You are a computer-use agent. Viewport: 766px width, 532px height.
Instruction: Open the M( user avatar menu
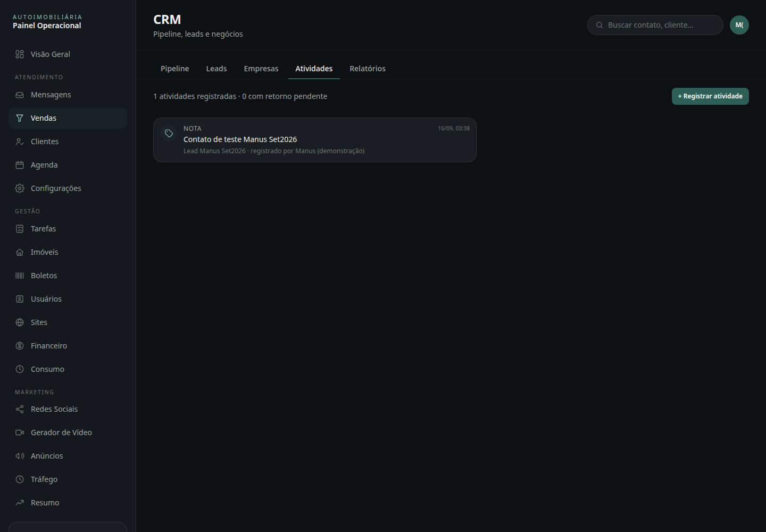coord(739,25)
